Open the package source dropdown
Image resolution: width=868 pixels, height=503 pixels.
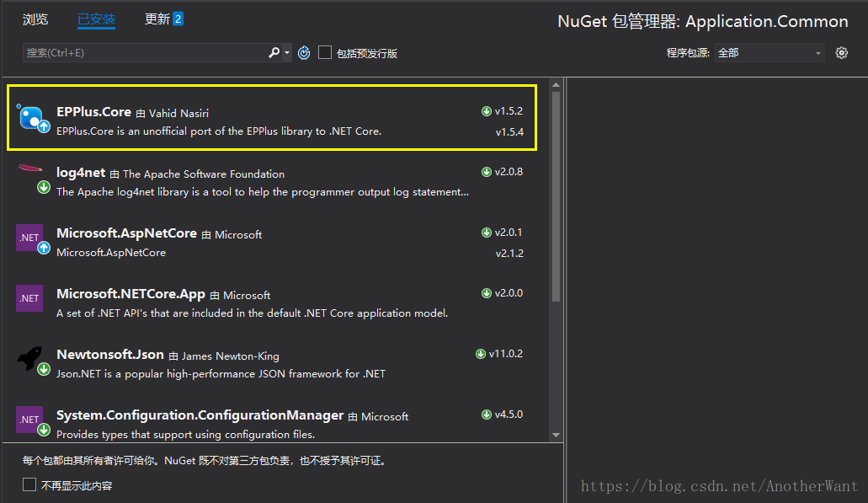click(x=769, y=52)
